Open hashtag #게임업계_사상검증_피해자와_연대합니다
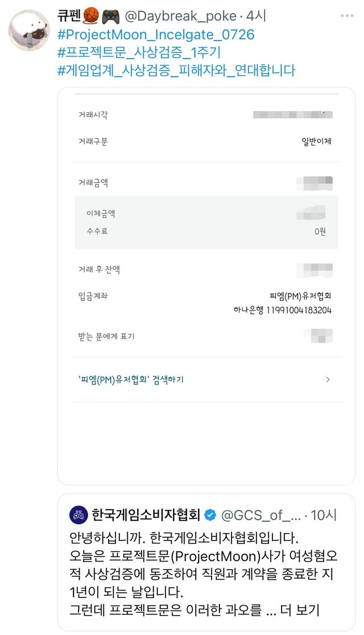The image size is (364, 635). 176,71
